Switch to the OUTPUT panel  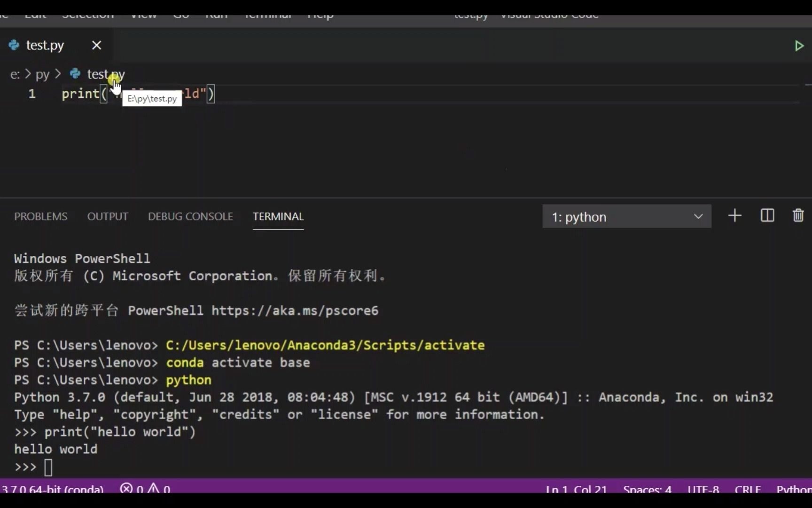tap(108, 216)
